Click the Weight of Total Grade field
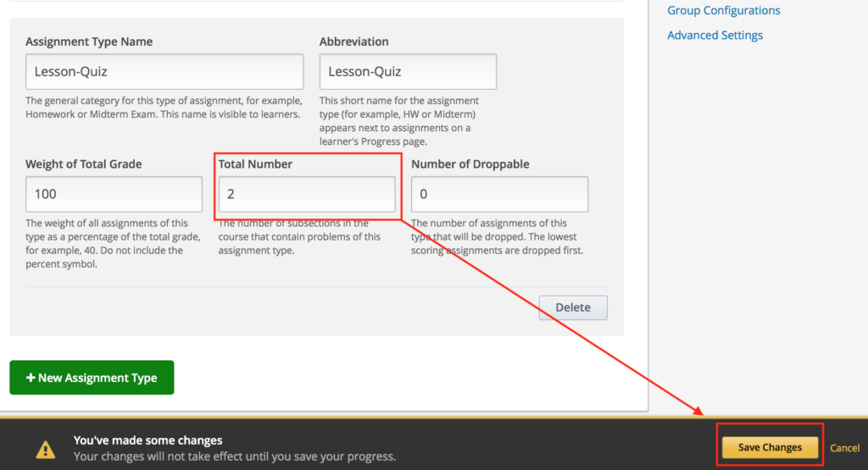This screenshot has width=868, height=470. point(114,194)
